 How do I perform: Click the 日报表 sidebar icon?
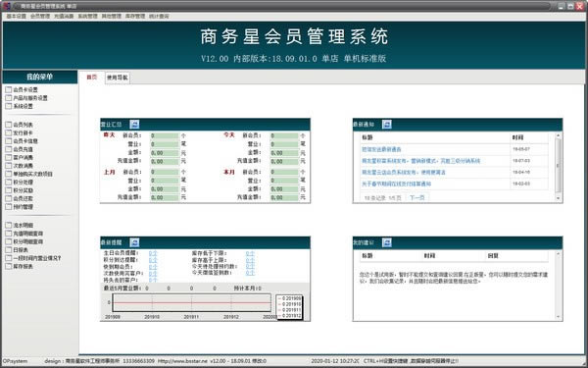coord(8,249)
